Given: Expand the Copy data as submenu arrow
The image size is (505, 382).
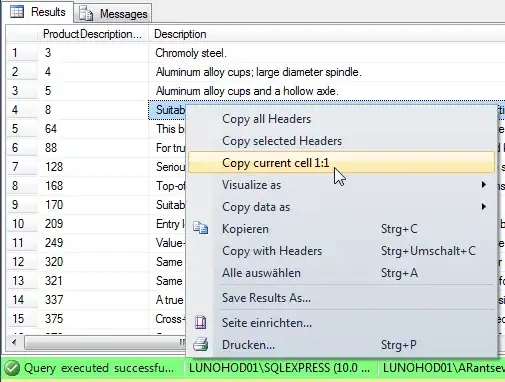Looking at the screenshot, I should (x=484, y=207).
